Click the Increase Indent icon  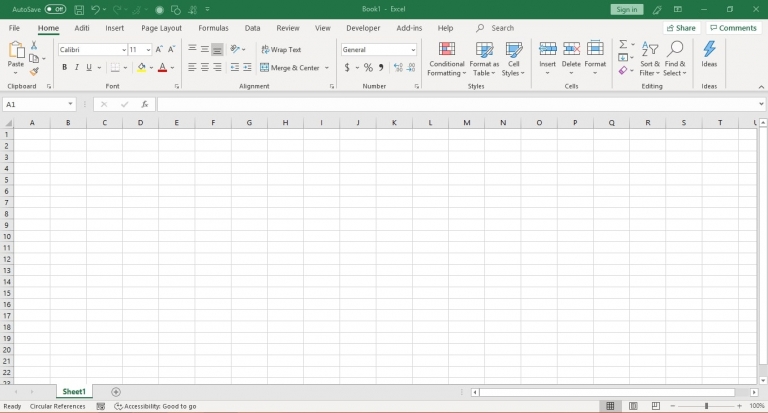point(247,68)
